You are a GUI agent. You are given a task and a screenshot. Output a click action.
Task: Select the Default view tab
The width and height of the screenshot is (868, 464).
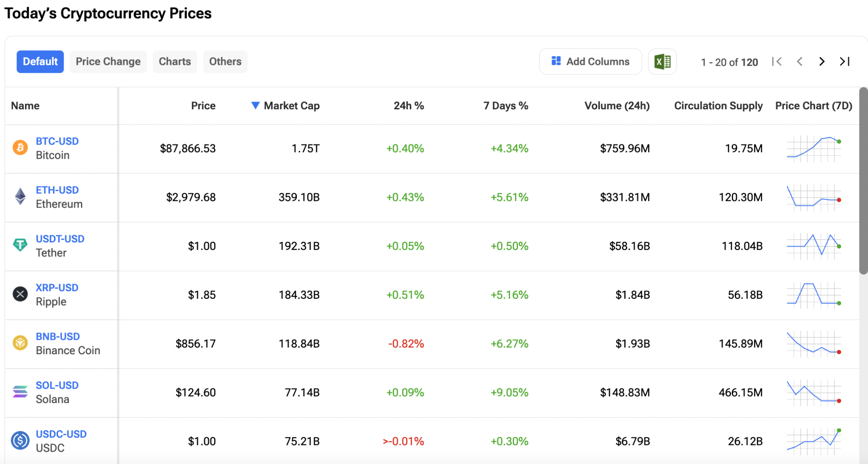40,61
